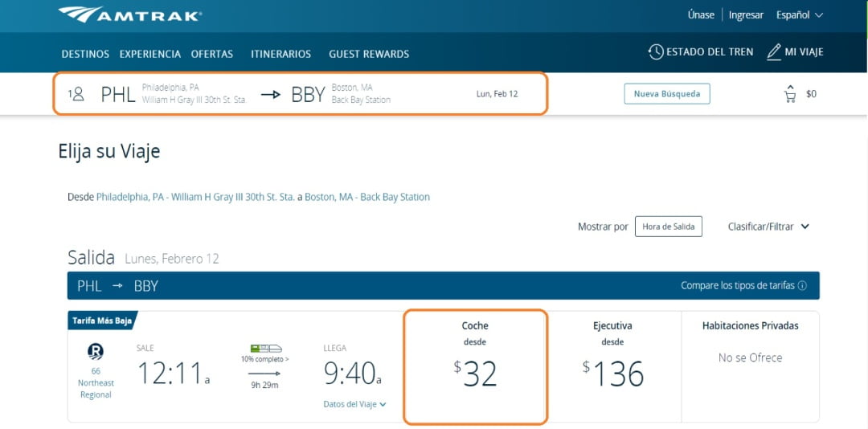Open the Español language dropdown
868x429 pixels.
[x=800, y=15]
